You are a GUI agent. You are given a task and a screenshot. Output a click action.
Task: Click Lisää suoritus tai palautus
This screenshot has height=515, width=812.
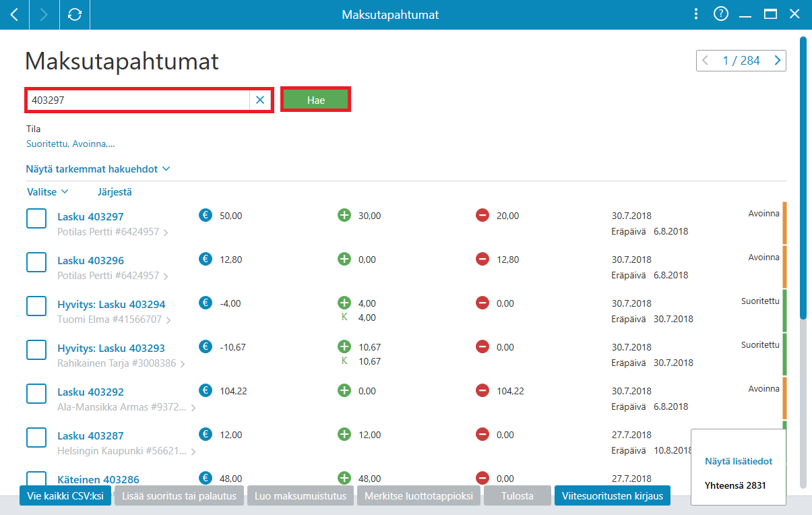click(x=179, y=496)
